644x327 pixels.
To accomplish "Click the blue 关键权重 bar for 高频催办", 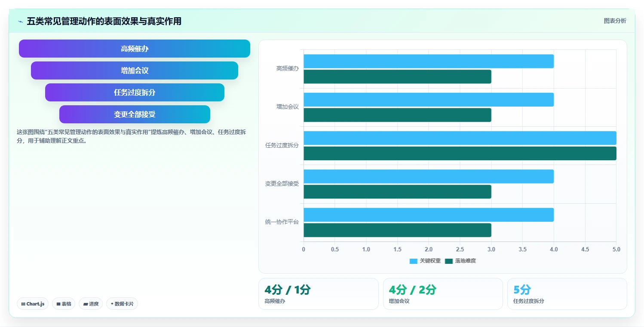I will (x=429, y=61).
